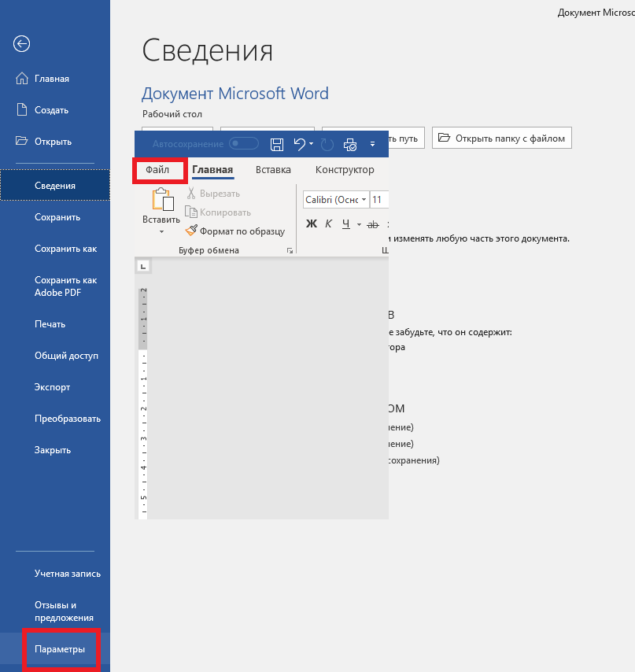This screenshot has width=635, height=672.
Task: Click the Save floppy disk icon
Action: (277, 144)
